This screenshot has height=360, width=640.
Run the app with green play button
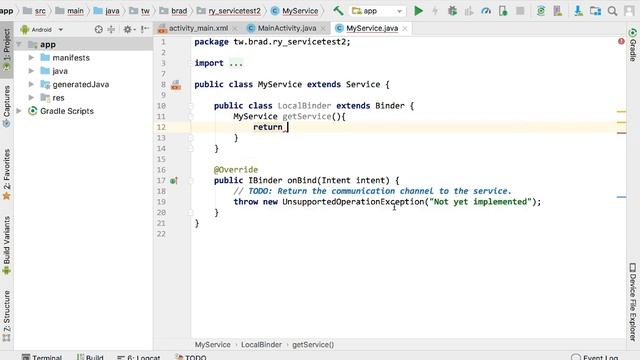coord(418,11)
